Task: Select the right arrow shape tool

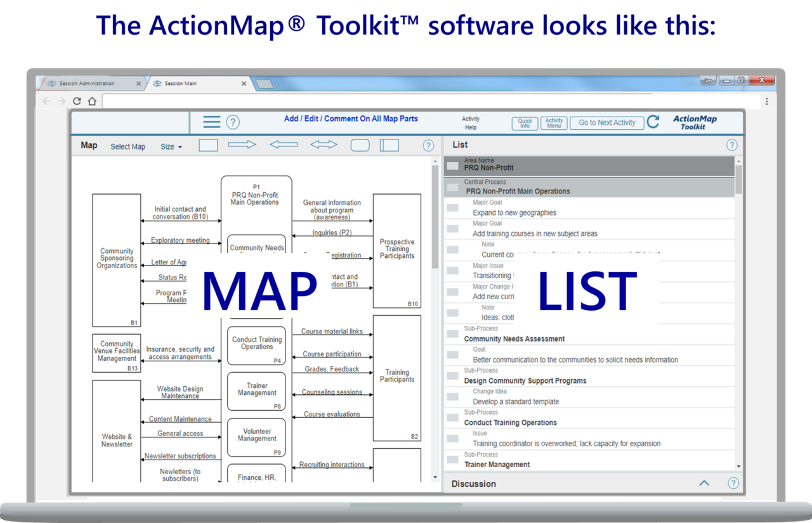Action: click(242, 145)
